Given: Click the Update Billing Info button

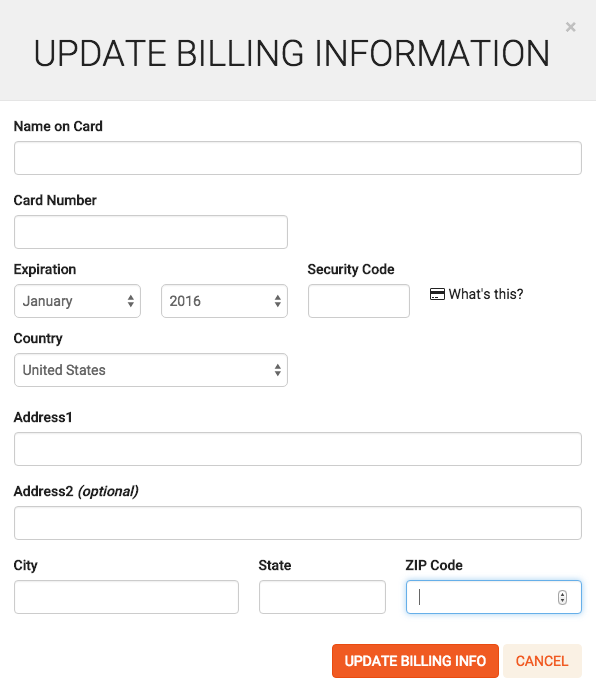Looking at the screenshot, I should tap(415, 661).
